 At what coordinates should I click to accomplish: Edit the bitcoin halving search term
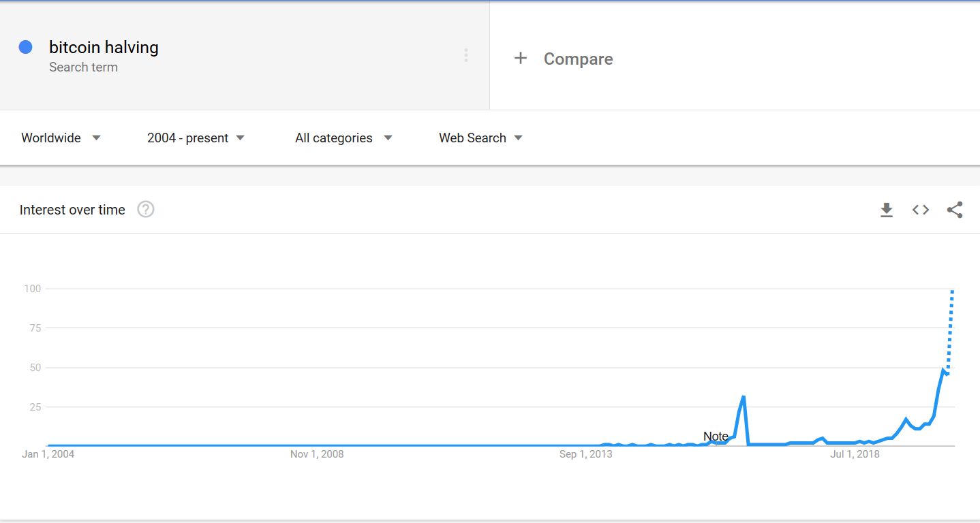[x=104, y=47]
